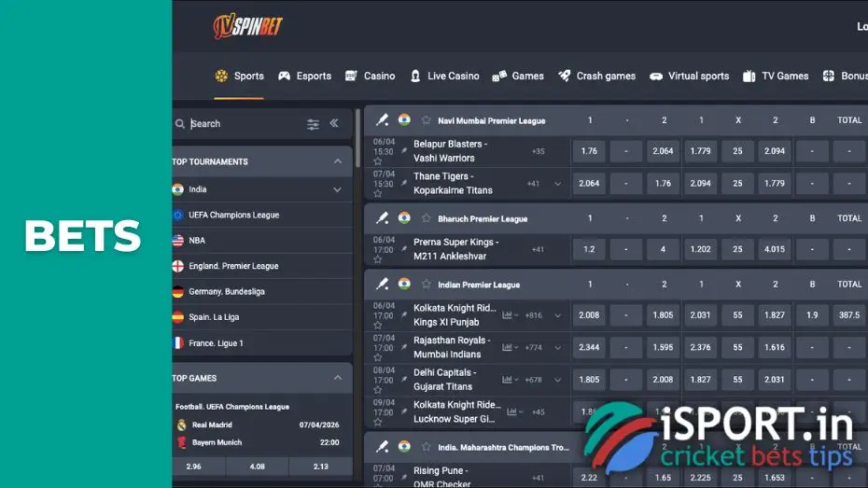The image size is (868, 488).
Task: Click India flag beside Bharuch Premier League
Action: [404, 218]
